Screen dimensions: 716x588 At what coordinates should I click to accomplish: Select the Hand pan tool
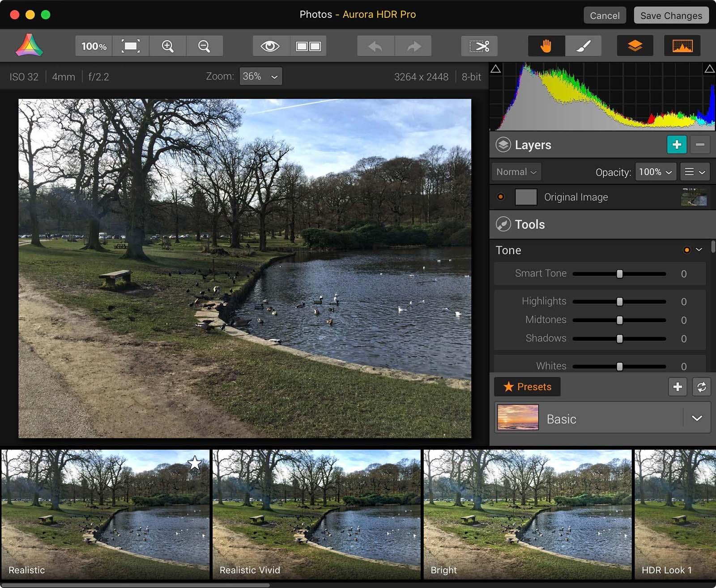click(546, 46)
